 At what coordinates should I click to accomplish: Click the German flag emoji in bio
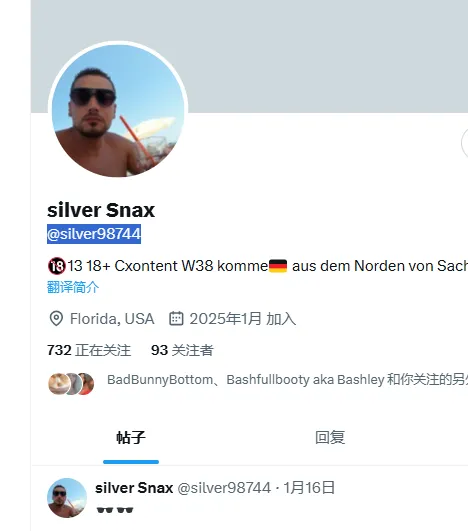(278, 266)
